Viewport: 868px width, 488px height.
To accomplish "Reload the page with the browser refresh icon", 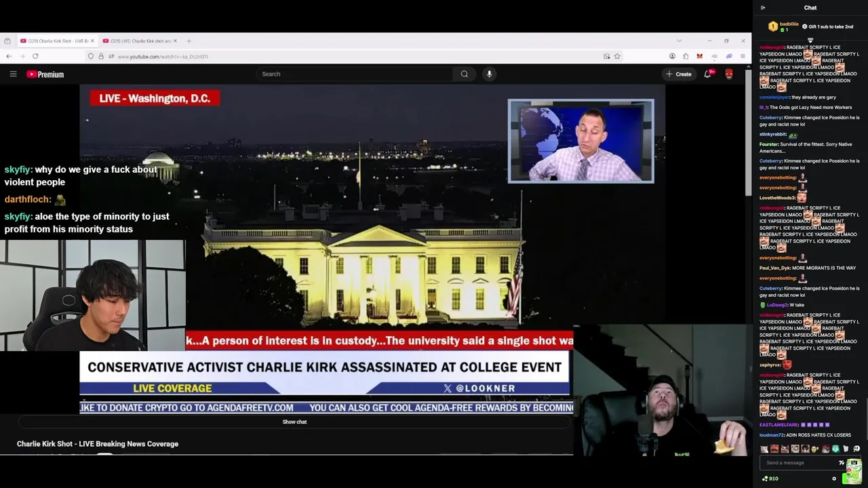I will click(x=35, y=56).
